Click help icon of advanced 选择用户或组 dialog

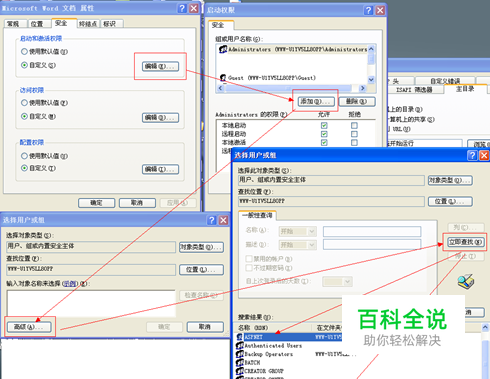click(472, 155)
